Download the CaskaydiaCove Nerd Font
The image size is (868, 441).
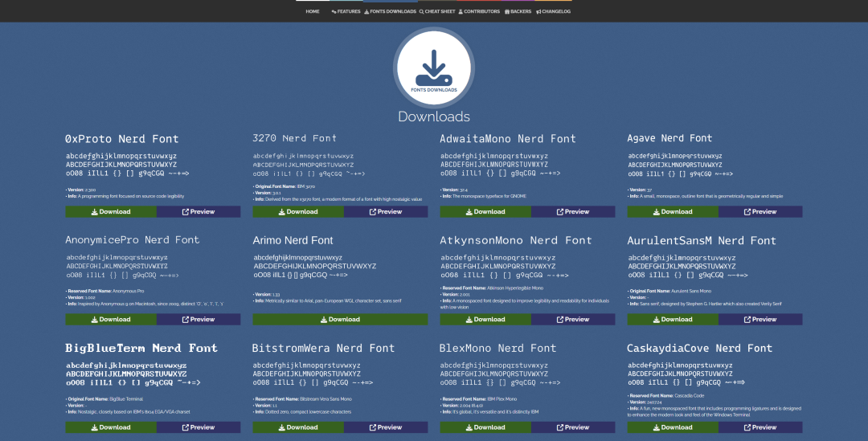pyautogui.click(x=673, y=427)
